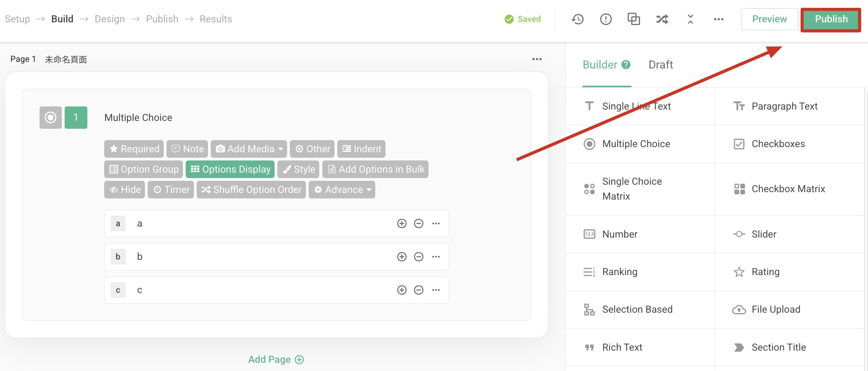Toggle the Required setting on question 1
This screenshot has height=371, width=868.
click(134, 149)
